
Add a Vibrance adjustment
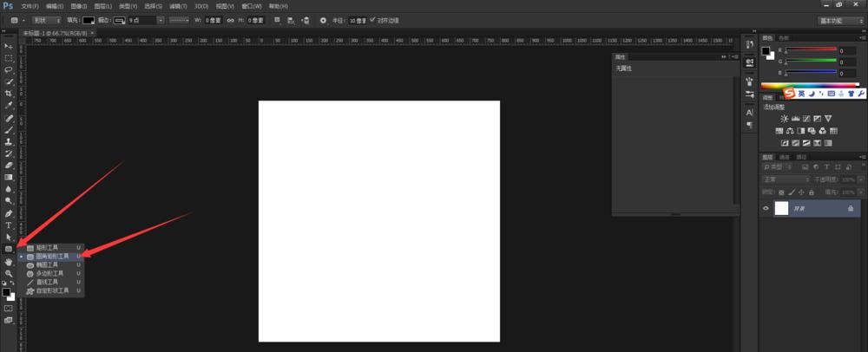[828, 118]
